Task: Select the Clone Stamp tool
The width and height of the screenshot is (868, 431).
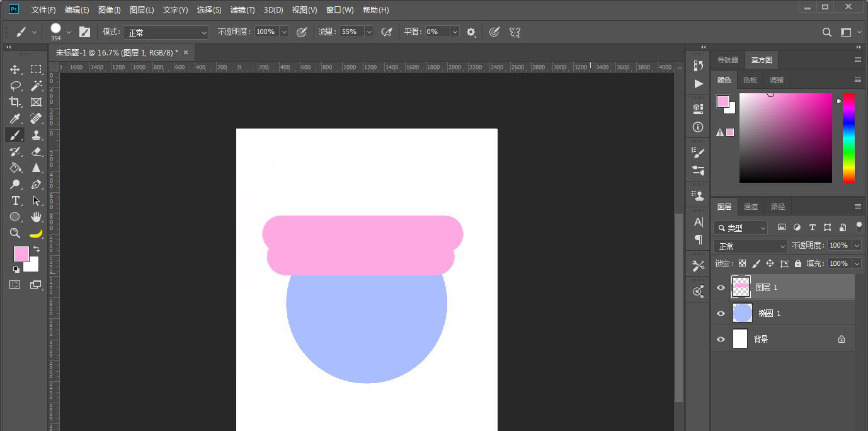Action: click(36, 135)
